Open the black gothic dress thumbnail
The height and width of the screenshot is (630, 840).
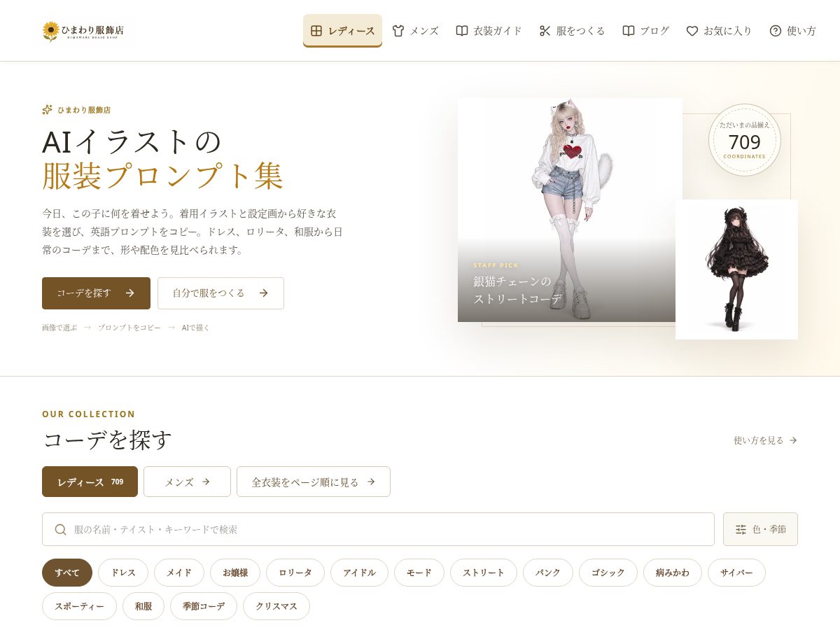pos(736,269)
